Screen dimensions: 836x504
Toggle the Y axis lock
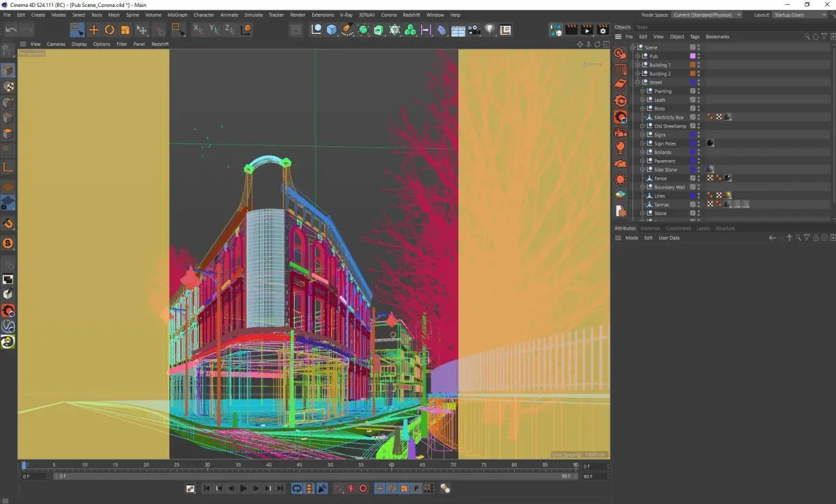click(x=213, y=29)
